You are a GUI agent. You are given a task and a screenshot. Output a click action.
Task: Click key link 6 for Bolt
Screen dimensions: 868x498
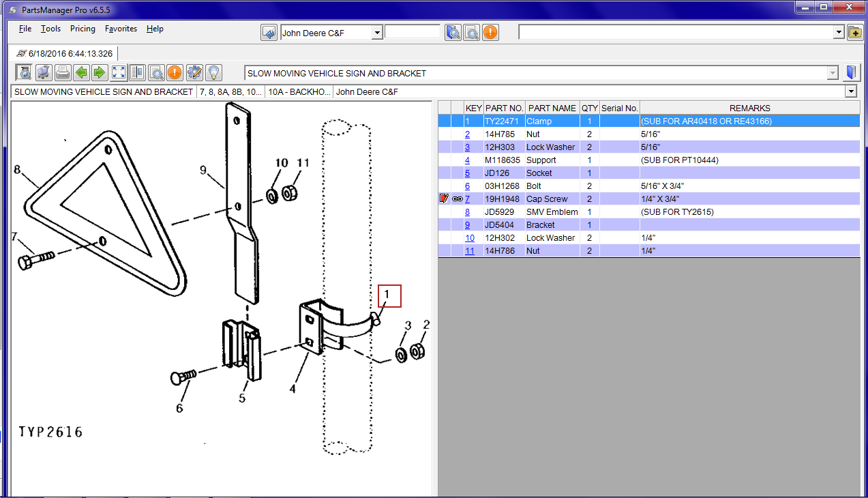[467, 186]
